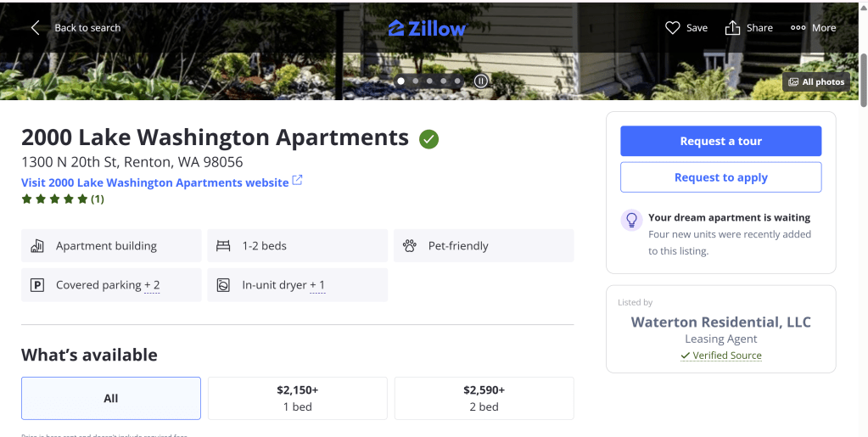This screenshot has width=868, height=437.
Task: Click the Share icon
Action: click(x=733, y=28)
